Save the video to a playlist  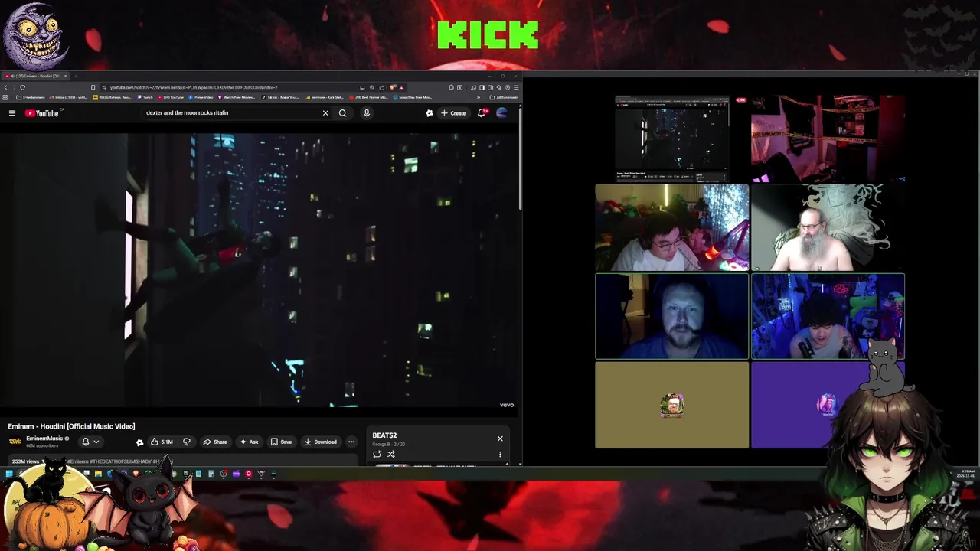(281, 442)
